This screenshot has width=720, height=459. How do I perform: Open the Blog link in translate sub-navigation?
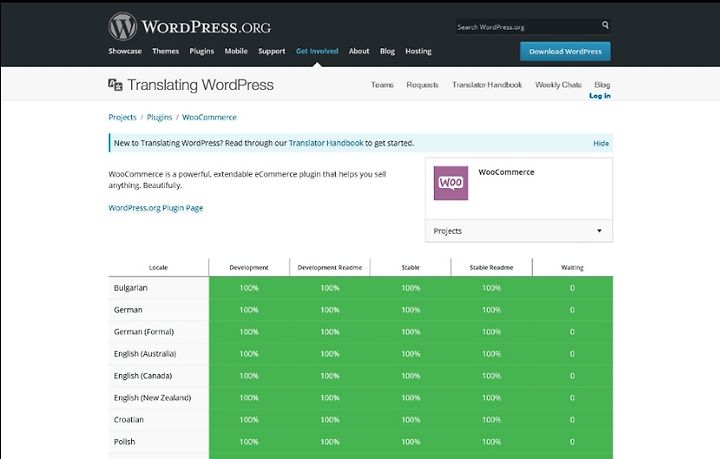[x=602, y=85]
